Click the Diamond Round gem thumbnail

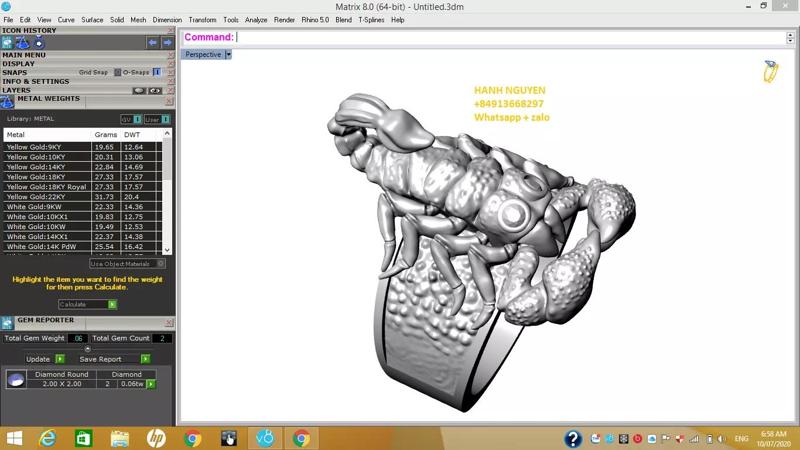pos(16,379)
